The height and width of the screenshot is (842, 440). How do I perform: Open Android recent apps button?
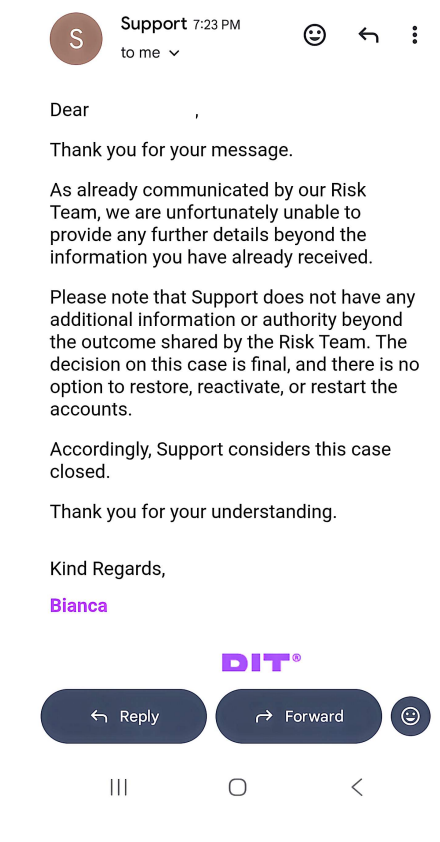119,787
